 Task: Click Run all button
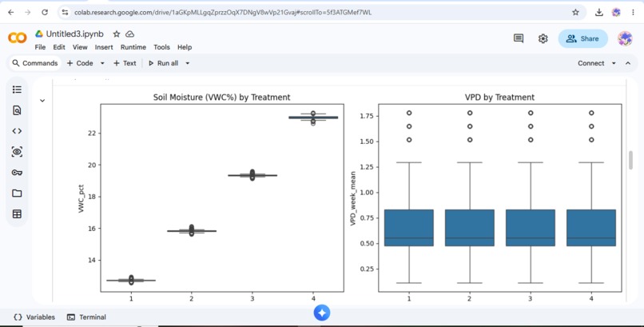164,63
